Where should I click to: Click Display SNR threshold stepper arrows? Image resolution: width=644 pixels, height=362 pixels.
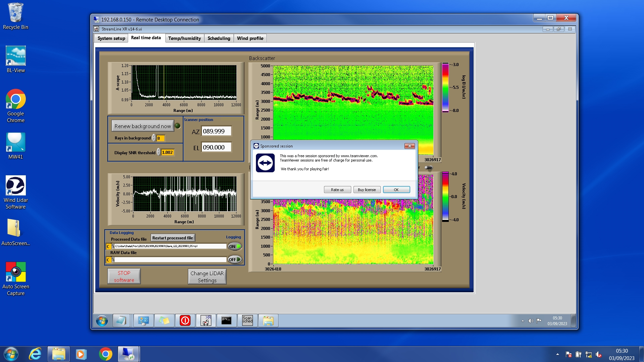(x=159, y=153)
